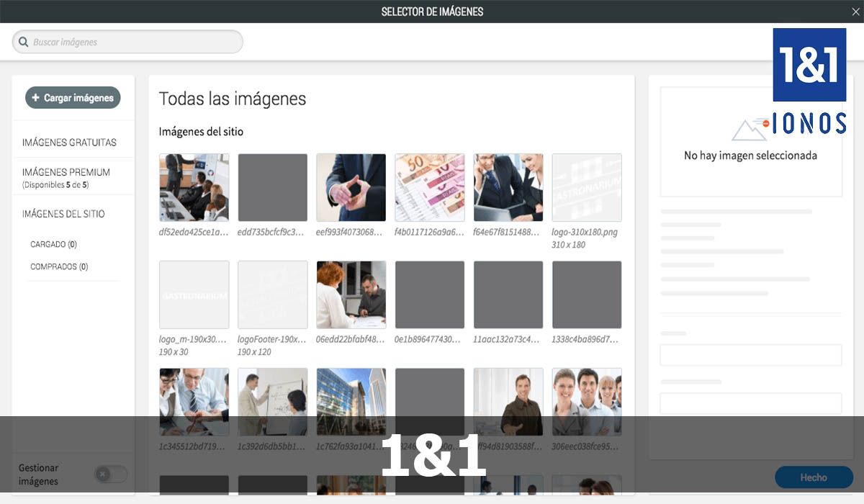This screenshot has height=504, width=864.
Task: Select COMPRADOS (0) subcategory
Action: point(59,266)
